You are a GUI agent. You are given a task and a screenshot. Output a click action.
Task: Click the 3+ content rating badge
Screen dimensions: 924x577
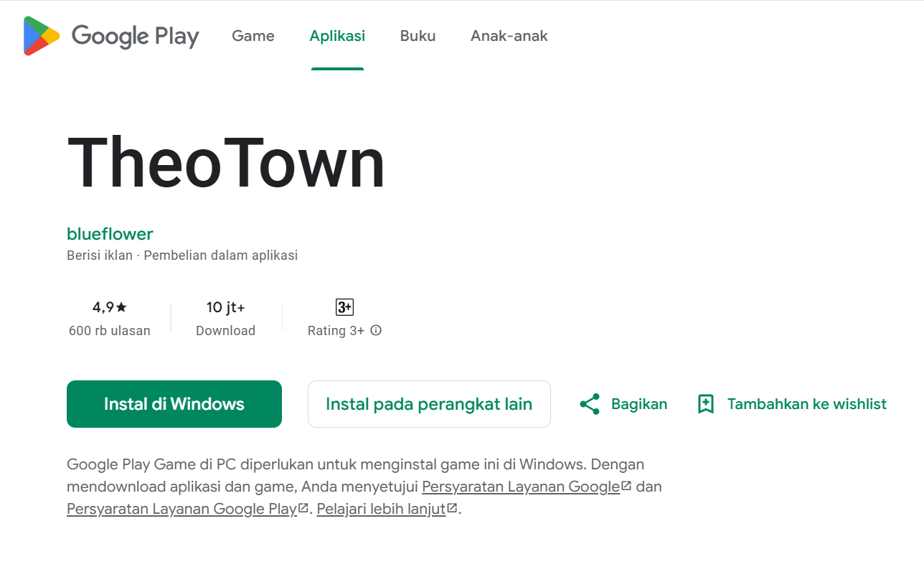click(x=344, y=307)
